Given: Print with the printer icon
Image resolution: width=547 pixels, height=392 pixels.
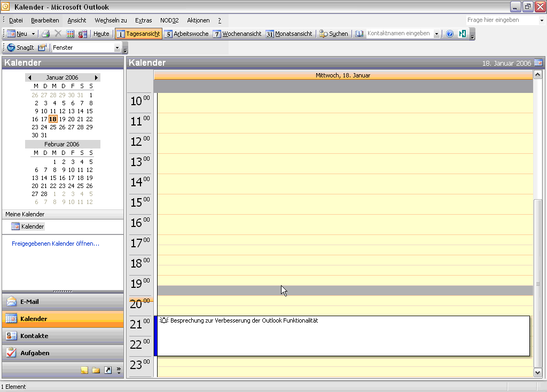Looking at the screenshot, I should tap(45, 34).
